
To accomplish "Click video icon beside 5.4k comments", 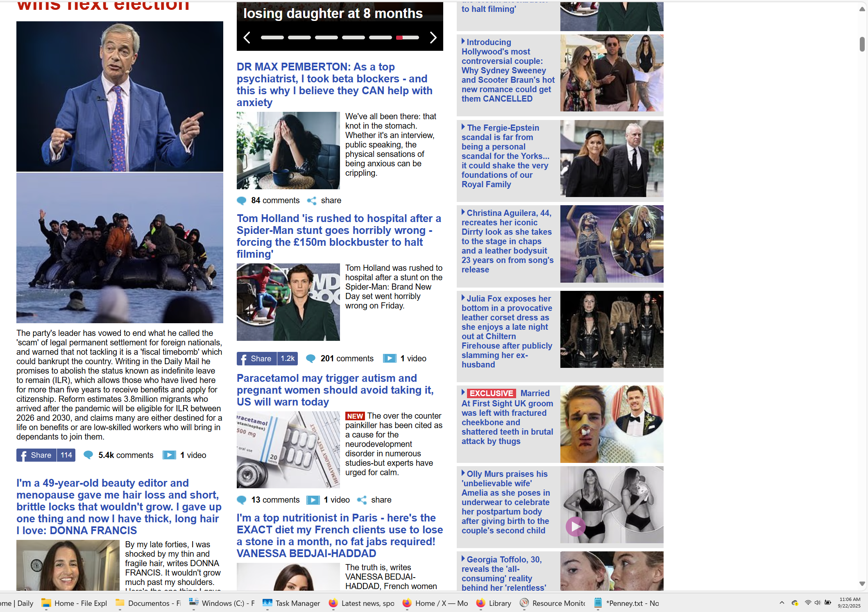I will coord(169,455).
